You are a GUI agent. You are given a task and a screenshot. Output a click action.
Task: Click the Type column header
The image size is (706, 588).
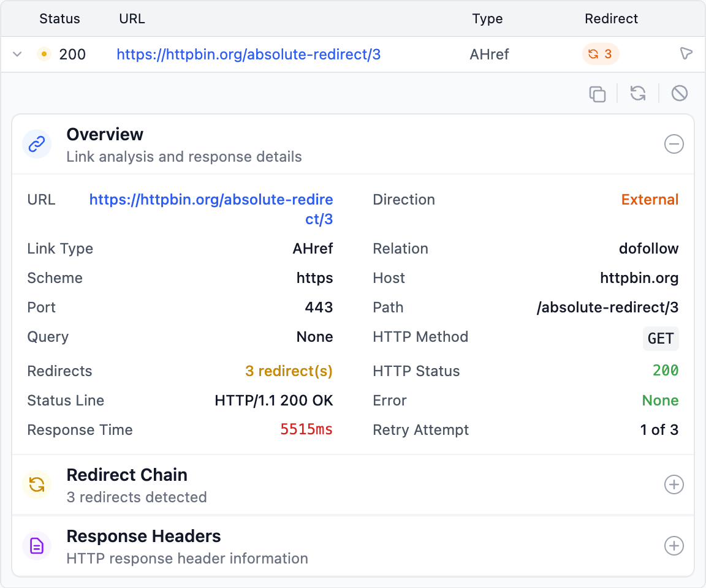[487, 19]
